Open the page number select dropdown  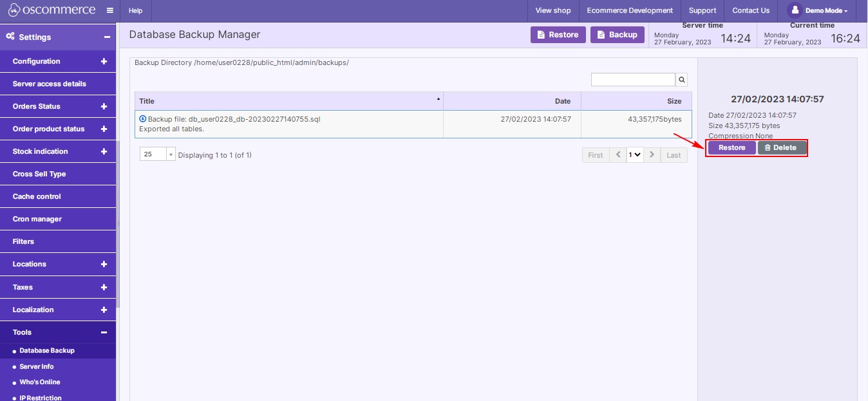(x=635, y=155)
